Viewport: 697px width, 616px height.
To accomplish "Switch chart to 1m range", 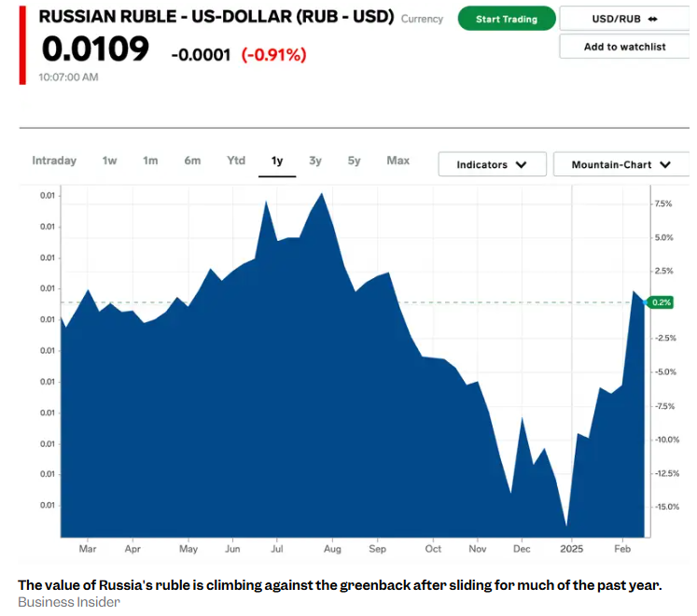I will pyautogui.click(x=150, y=161).
